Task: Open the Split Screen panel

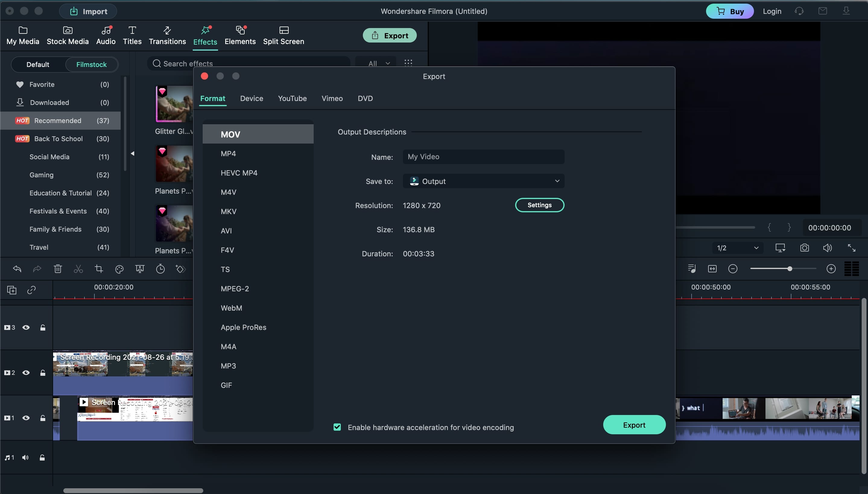Action: tap(283, 35)
